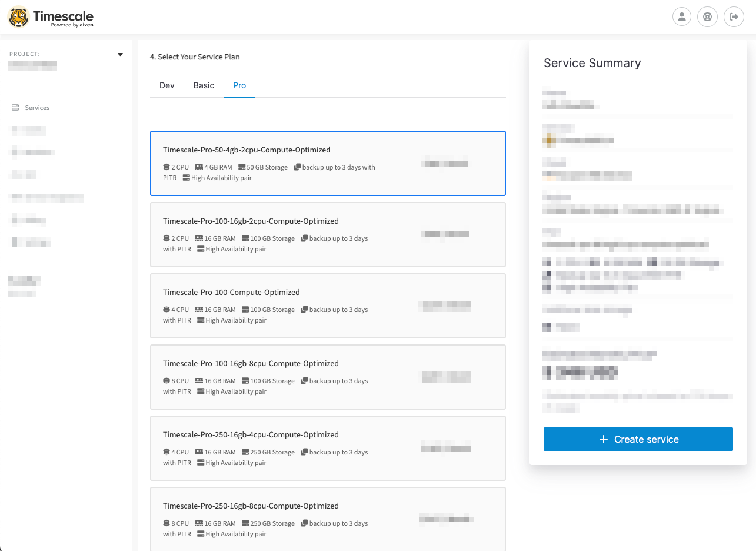Click the backup icon in Pro-50-4gb-2cpu plan
Image resolution: width=756 pixels, height=551 pixels.
(x=297, y=167)
